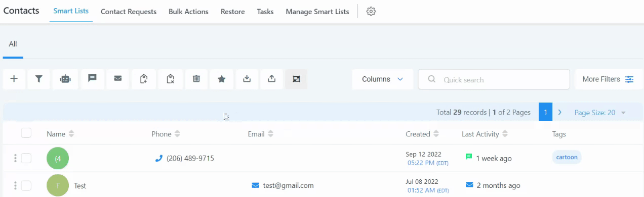Screen dimensions: 644x197
Task: Click the robot automation icon
Action: click(65, 79)
